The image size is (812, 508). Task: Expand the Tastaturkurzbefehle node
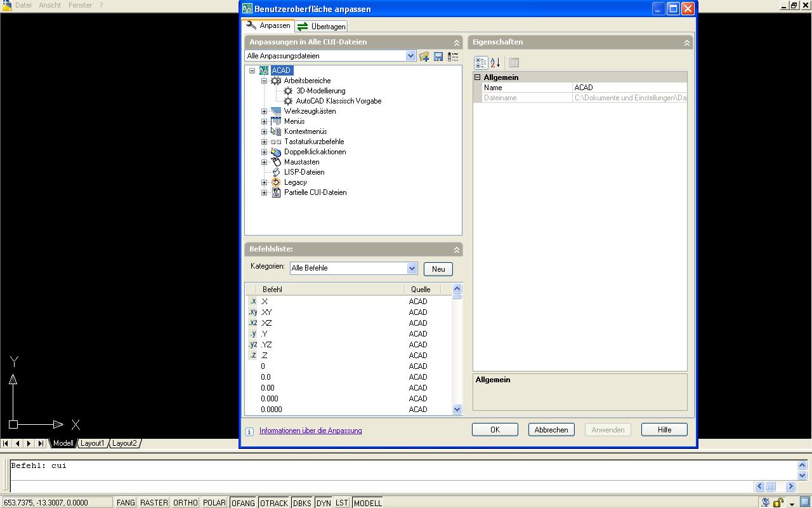pos(264,142)
